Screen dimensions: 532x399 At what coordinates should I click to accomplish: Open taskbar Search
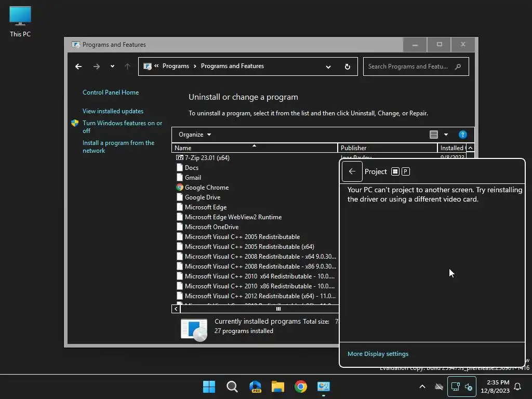tap(232, 387)
